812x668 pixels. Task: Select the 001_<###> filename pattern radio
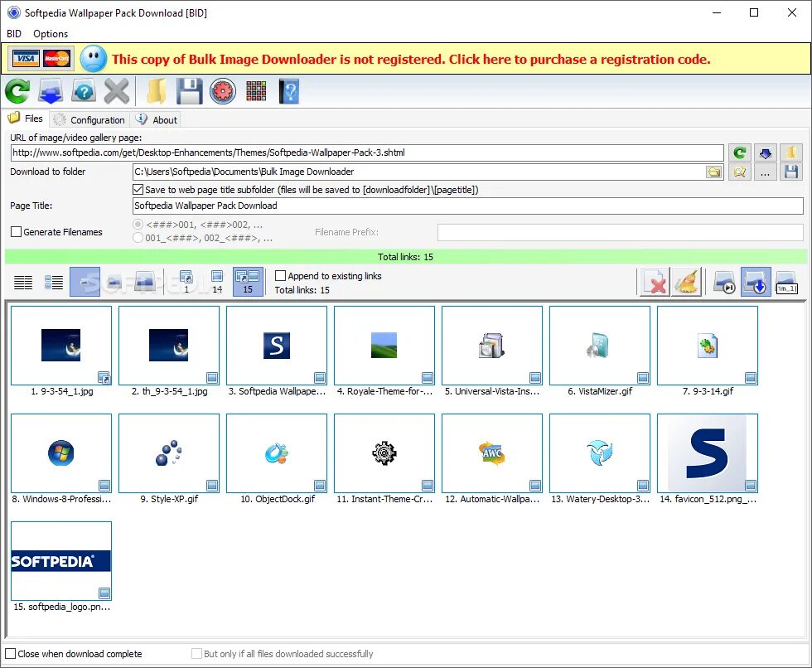click(138, 238)
